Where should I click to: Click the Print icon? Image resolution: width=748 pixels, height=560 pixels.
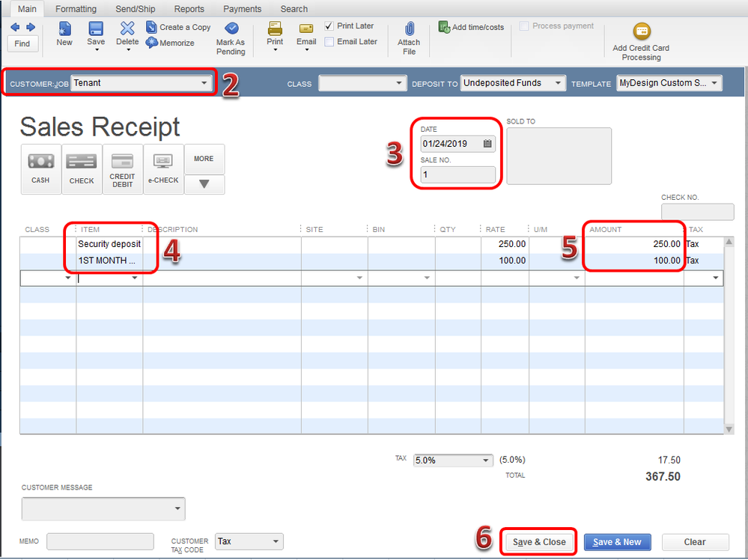point(275,28)
